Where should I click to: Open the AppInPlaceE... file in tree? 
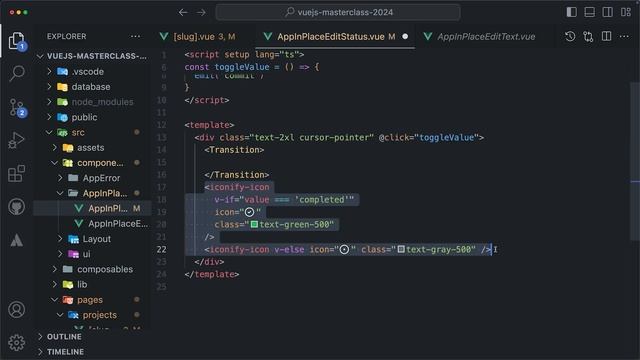coord(92,224)
